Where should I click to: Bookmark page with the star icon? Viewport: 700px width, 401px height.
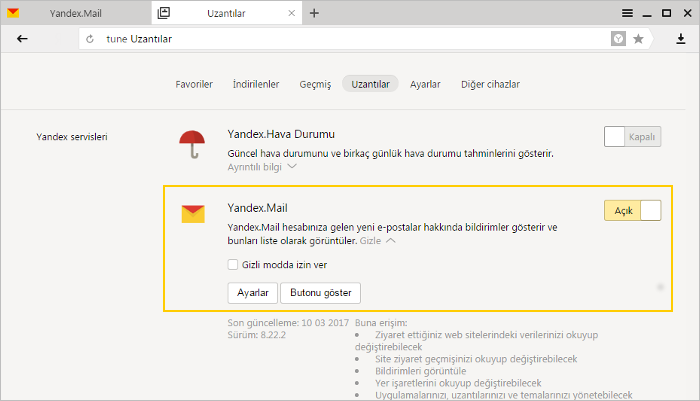(x=638, y=39)
